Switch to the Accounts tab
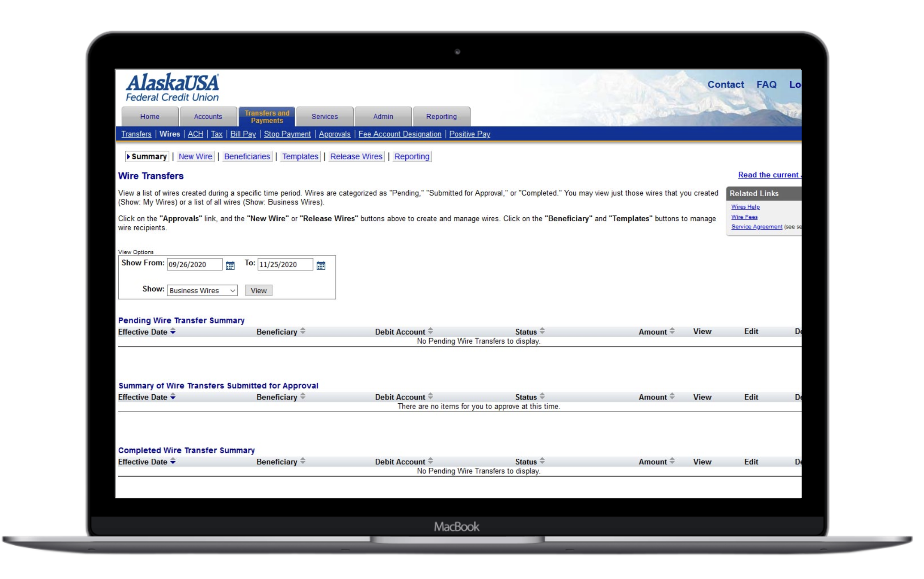 [208, 117]
